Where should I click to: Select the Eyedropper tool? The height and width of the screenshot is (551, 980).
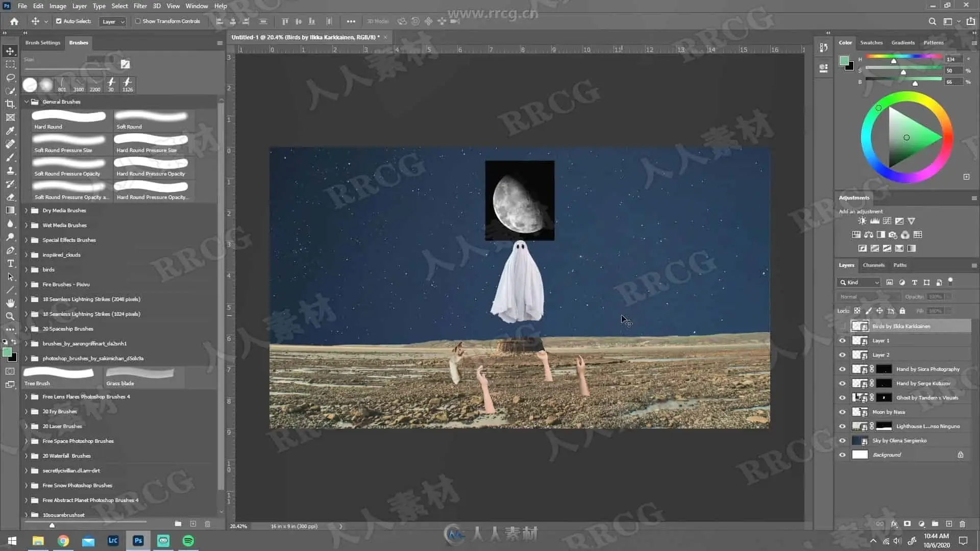10,131
